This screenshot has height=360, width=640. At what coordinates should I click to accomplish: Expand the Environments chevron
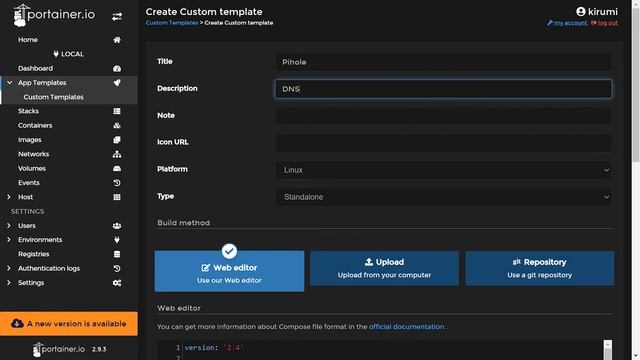pyautogui.click(x=9, y=240)
